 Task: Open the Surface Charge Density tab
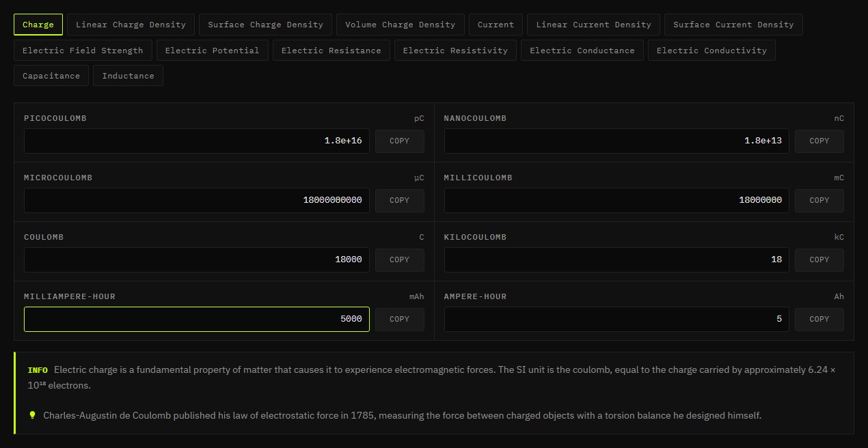(265, 25)
